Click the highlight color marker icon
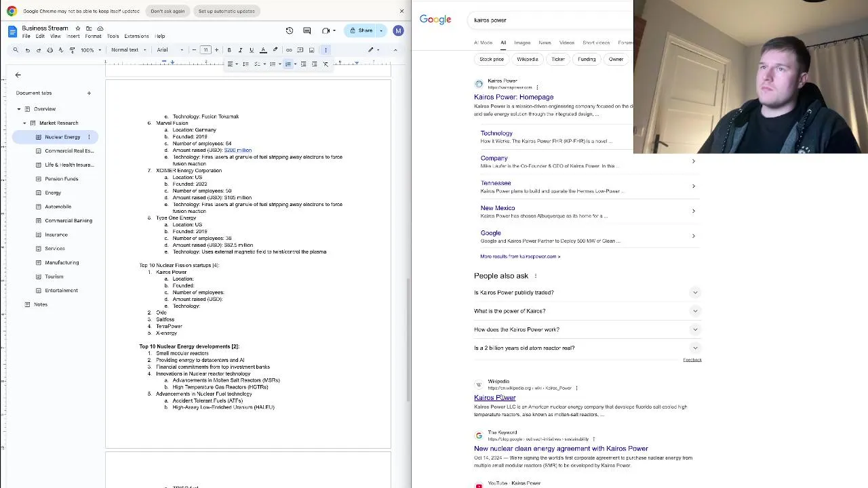This screenshot has height=488, width=868. click(x=275, y=50)
